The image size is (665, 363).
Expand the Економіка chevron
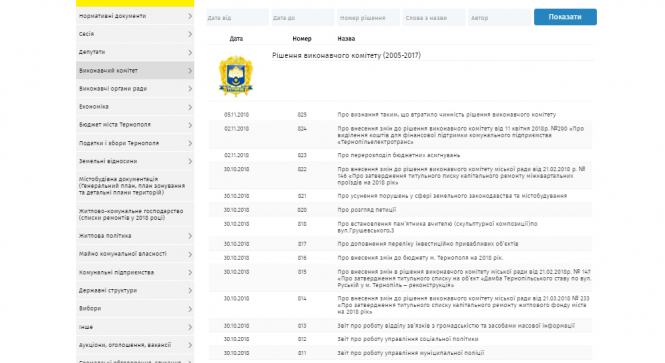click(x=190, y=107)
